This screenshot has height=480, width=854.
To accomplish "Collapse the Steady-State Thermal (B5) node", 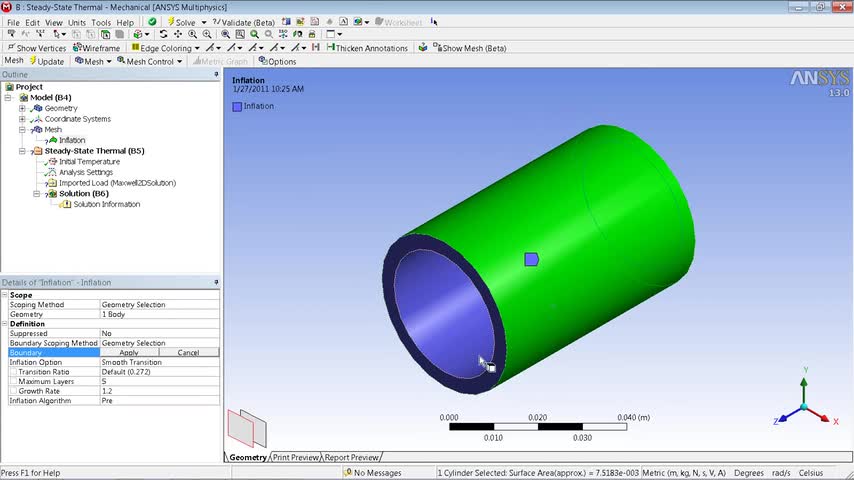I will pyautogui.click(x=22, y=151).
